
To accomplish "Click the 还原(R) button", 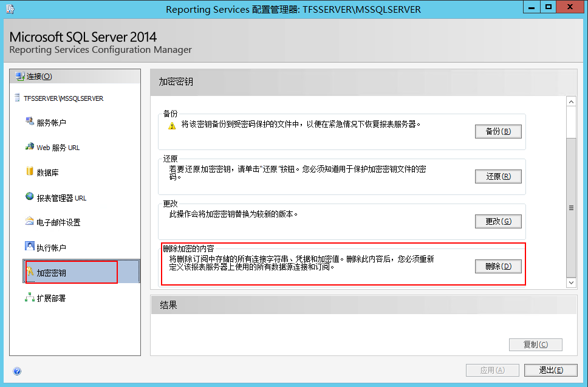I will [x=498, y=176].
